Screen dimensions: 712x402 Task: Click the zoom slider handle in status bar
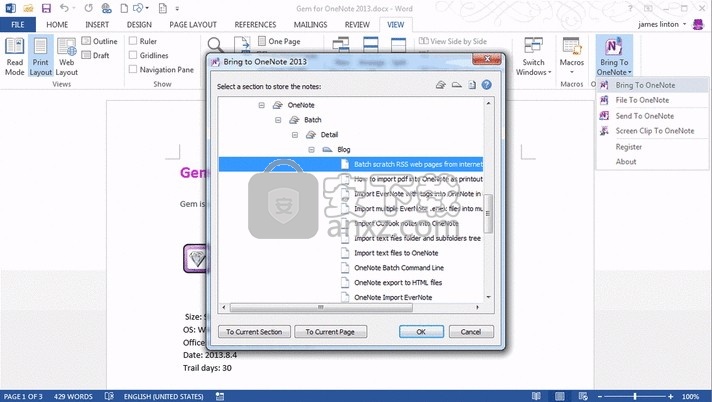tap(635, 396)
